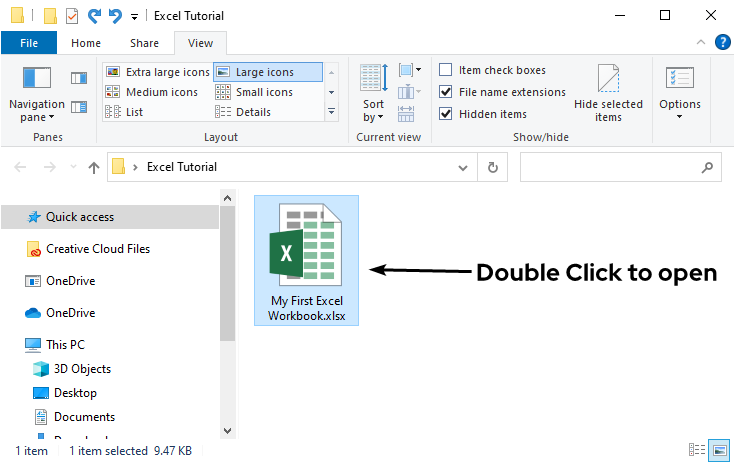Open the File menu

(x=29, y=44)
